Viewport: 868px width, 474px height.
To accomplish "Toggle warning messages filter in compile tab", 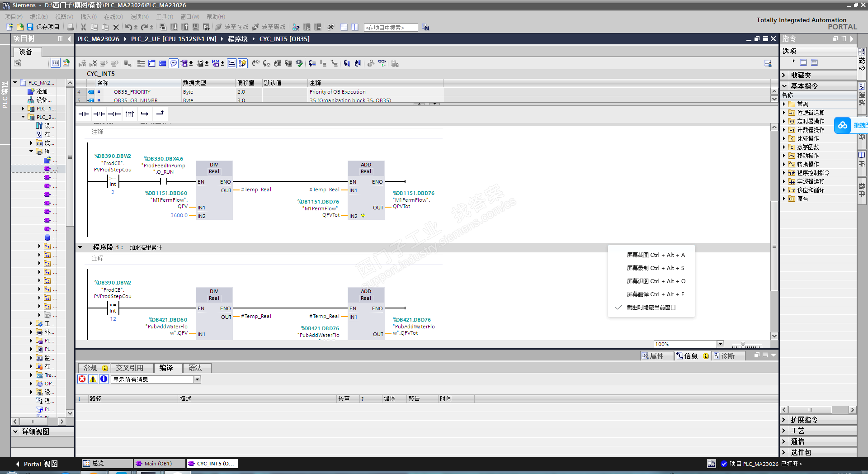I will point(93,379).
